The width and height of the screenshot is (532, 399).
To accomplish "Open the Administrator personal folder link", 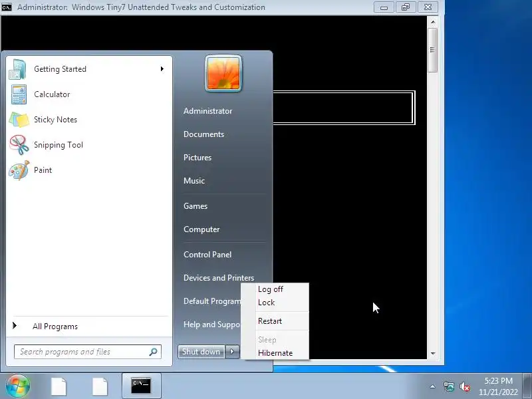I will tap(207, 111).
